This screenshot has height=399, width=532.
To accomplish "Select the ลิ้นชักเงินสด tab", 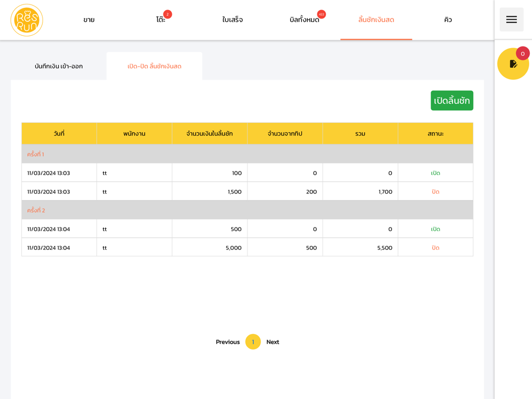I will [x=376, y=20].
